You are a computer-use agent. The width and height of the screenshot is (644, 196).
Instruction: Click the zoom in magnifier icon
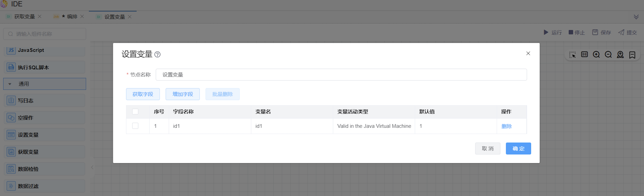pyautogui.click(x=596, y=55)
